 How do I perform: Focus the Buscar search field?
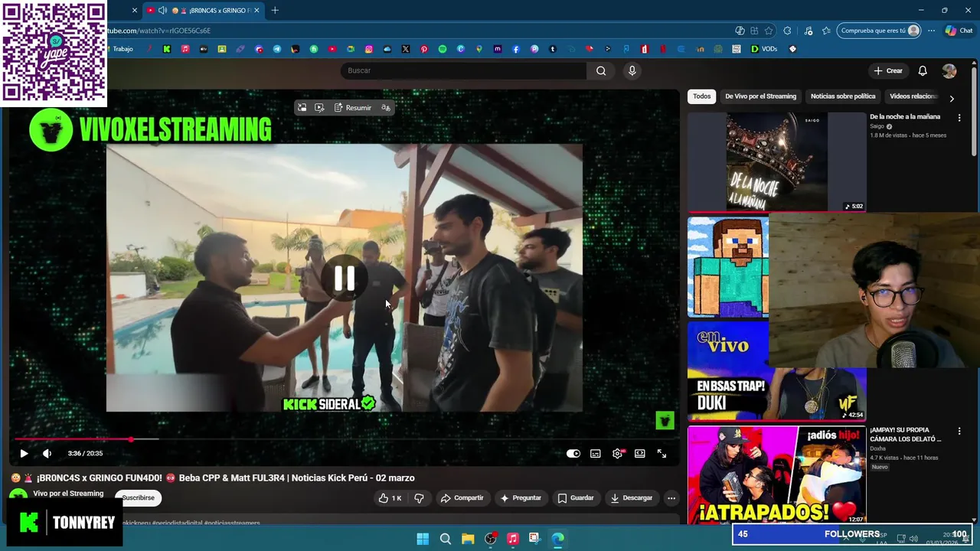pyautogui.click(x=463, y=70)
